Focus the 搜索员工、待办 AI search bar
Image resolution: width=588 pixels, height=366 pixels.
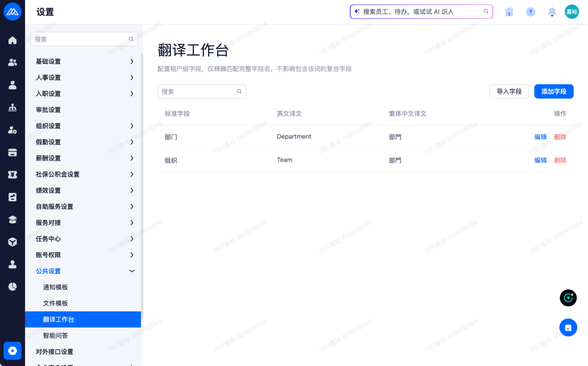(x=421, y=12)
